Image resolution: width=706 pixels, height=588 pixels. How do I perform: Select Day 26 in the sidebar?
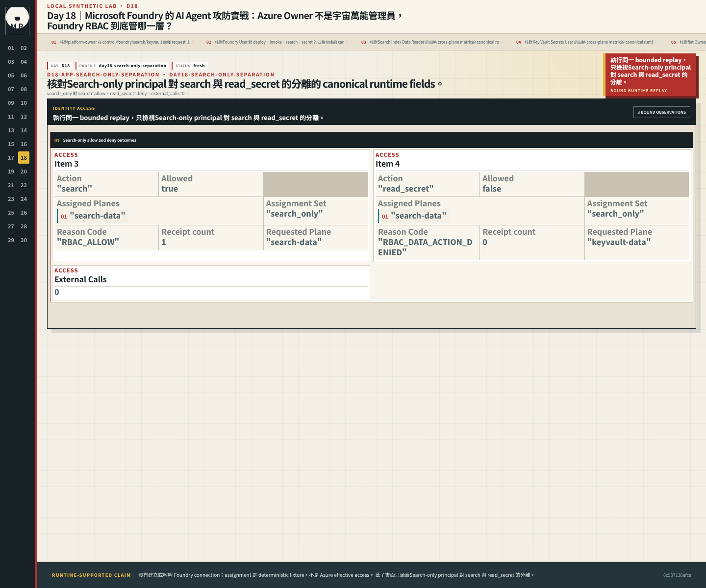(x=24, y=213)
